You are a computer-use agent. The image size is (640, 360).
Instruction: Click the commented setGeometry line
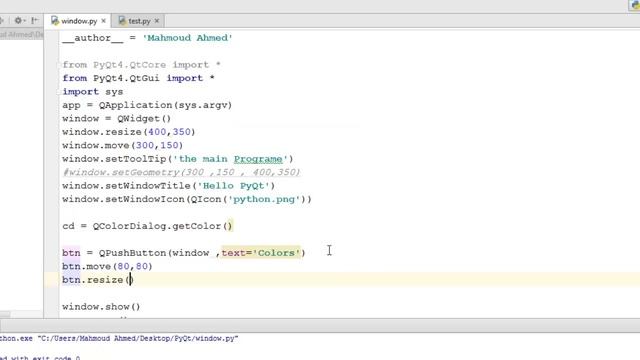pos(181,172)
